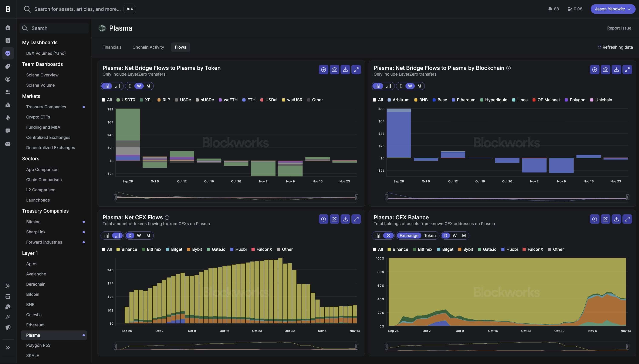Switch the CEX Balance chart to the Token view

[x=430, y=236]
